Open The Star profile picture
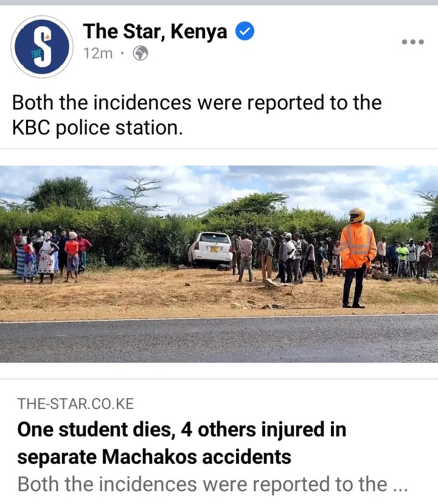 tap(42, 47)
